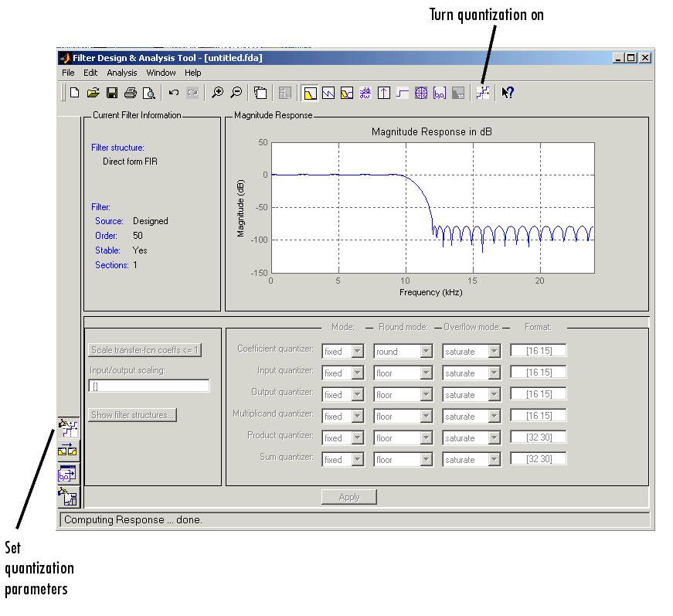The width and height of the screenshot is (673, 616).
Task: Open the Window menu
Action: coord(161,73)
